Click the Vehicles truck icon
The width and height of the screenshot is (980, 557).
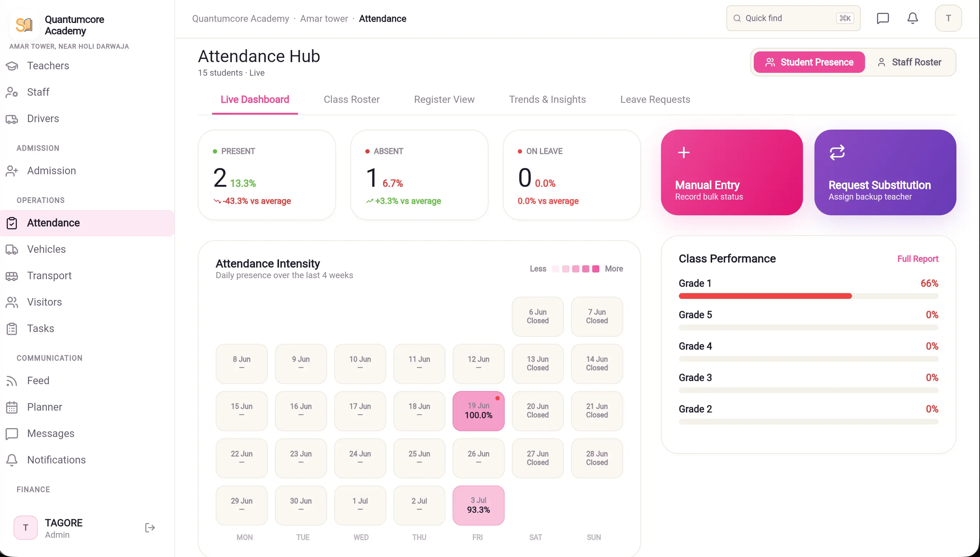coord(12,250)
